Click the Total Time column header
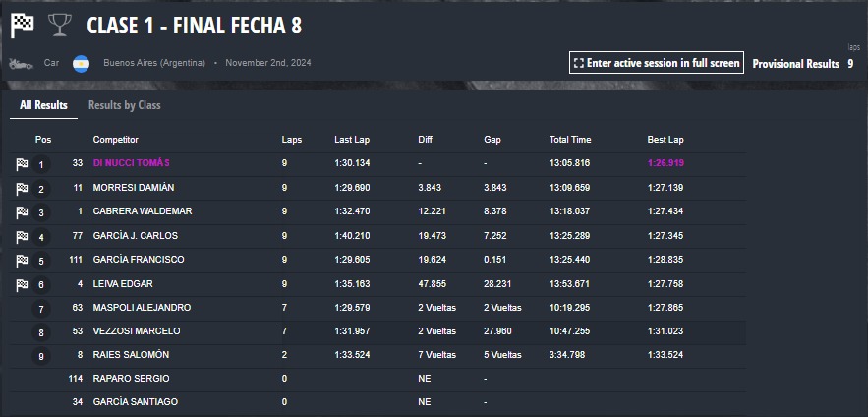Screen dimensions: 868x417 pyautogui.click(x=569, y=140)
